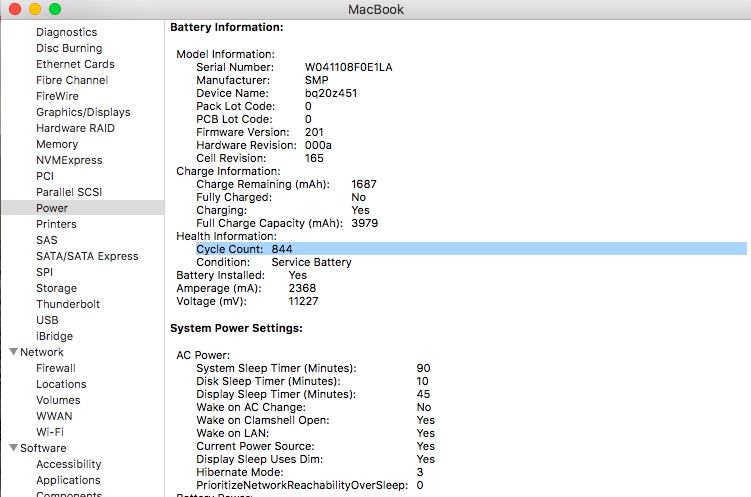Click the Hardware Revision 000a line
The height and width of the screenshot is (497, 751).
263,145
